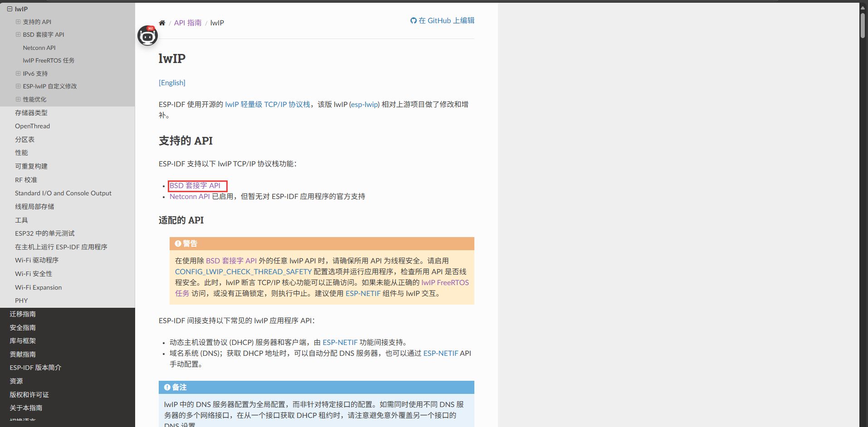Open 关于本指南 section
The width and height of the screenshot is (868, 427).
tap(26, 408)
